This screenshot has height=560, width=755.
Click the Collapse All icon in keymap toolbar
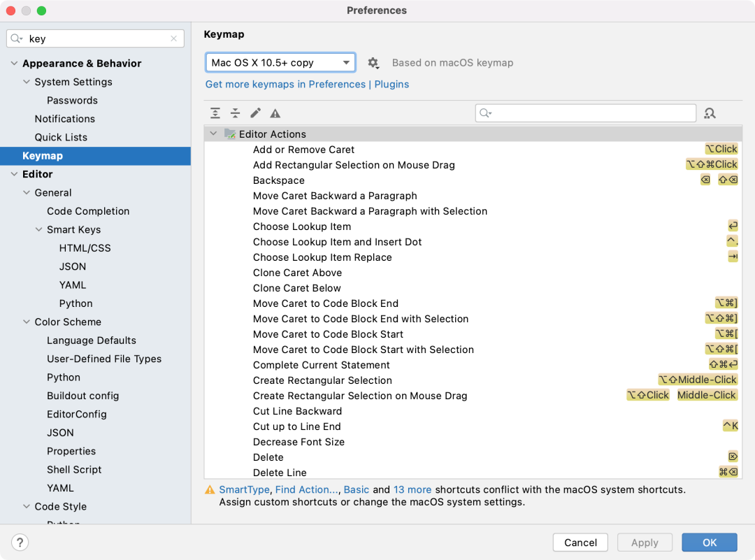pyautogui.click(x=235, y=113)
